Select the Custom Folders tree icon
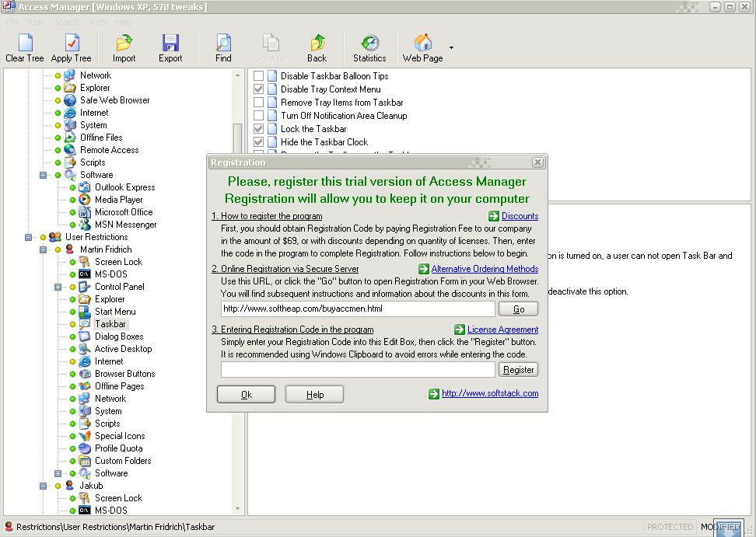Screen dimensions: 756x537 [84, 461]
